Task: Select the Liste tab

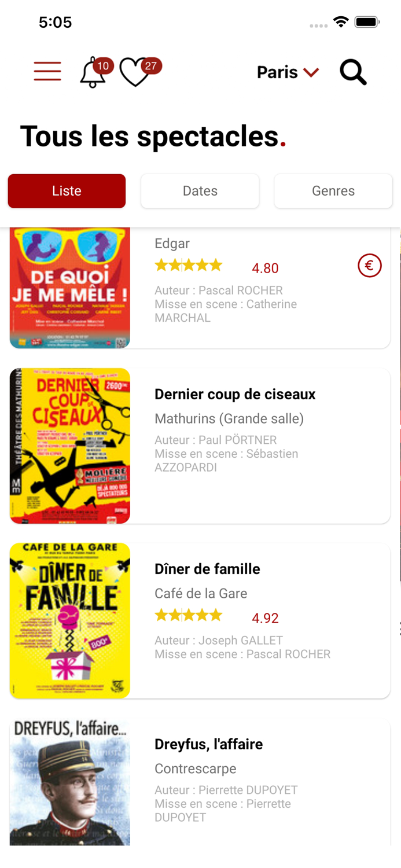Action: 67,191
